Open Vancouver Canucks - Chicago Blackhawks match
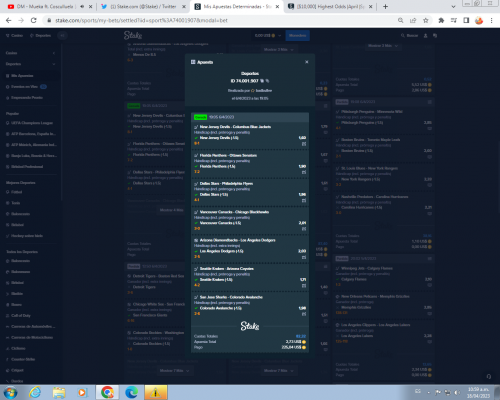 click(x=234, y=212)
